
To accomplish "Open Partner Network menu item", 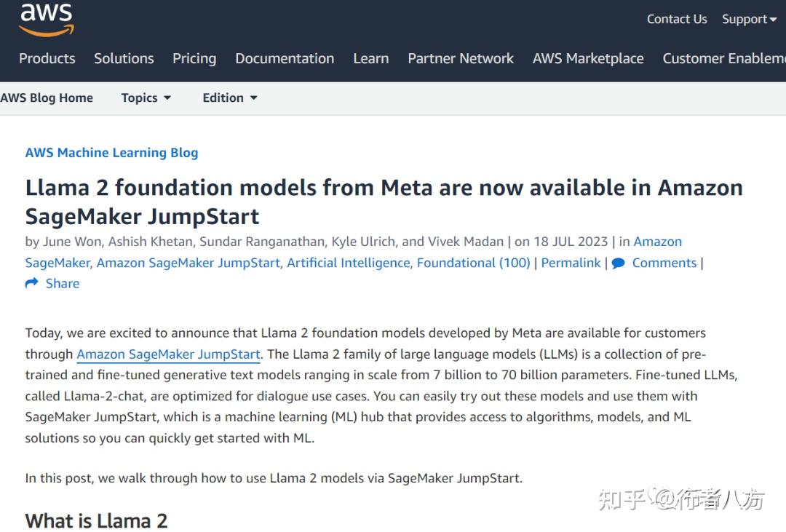I will (x=461, y=58).
